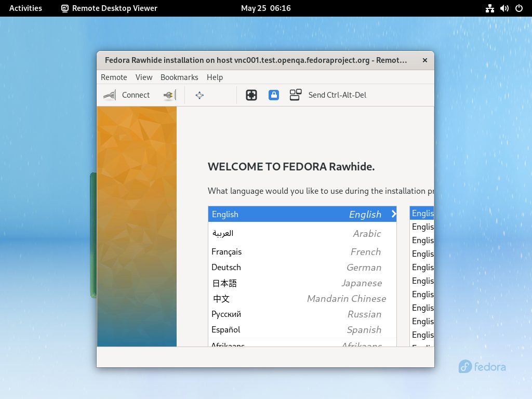Select English in the language list
The height and width of the screenshot is (399, 532).
[302, 214]
